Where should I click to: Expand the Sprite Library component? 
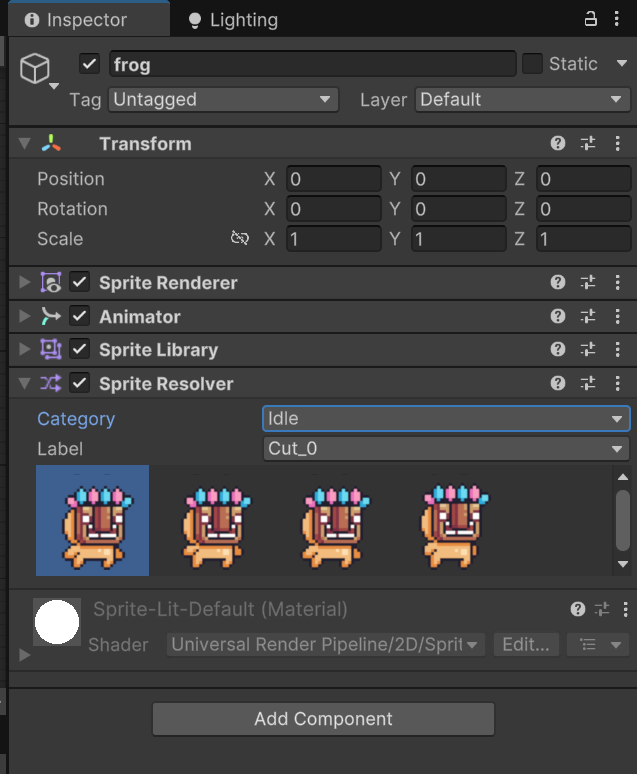point(24,349)
